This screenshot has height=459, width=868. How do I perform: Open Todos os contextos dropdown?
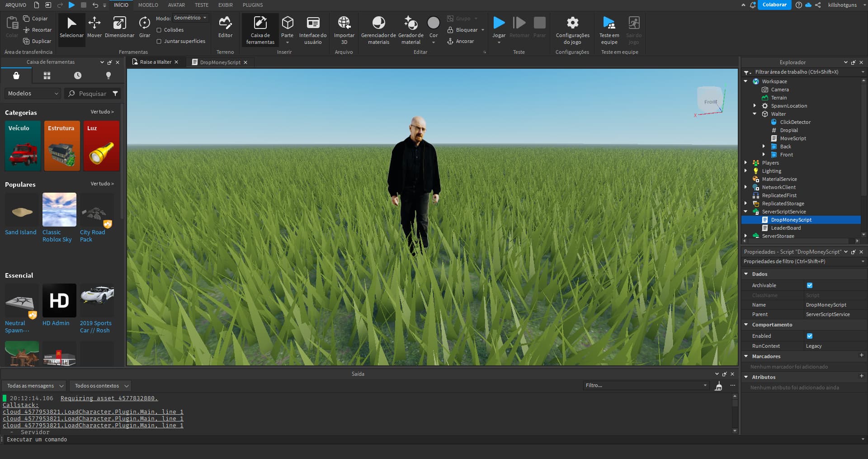[100, 386]
